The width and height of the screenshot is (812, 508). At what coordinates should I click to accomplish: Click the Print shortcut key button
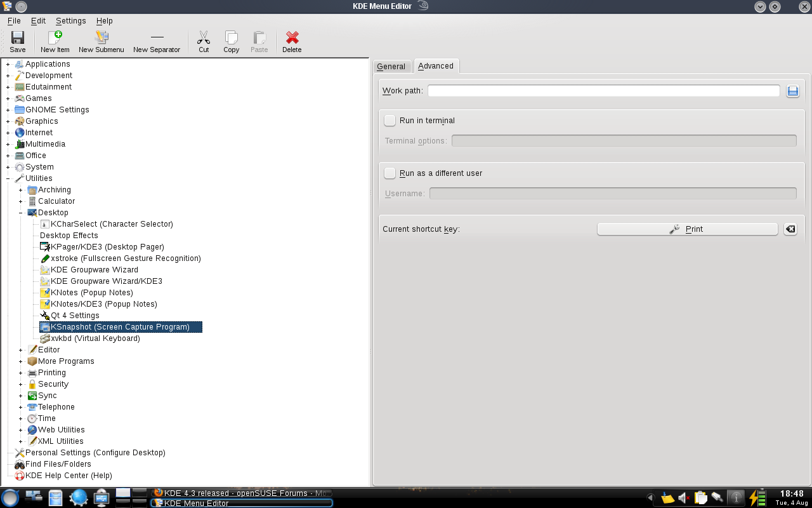tap(687, 229)
